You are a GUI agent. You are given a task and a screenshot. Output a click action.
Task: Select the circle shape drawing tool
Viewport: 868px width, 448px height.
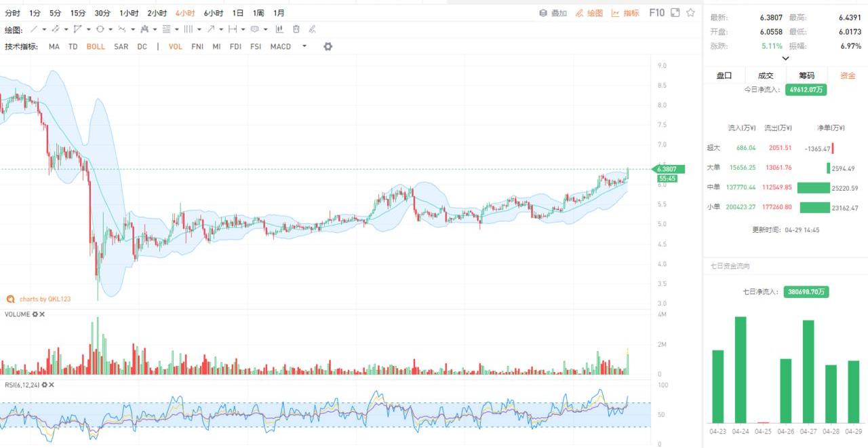(x=100, y=29)
